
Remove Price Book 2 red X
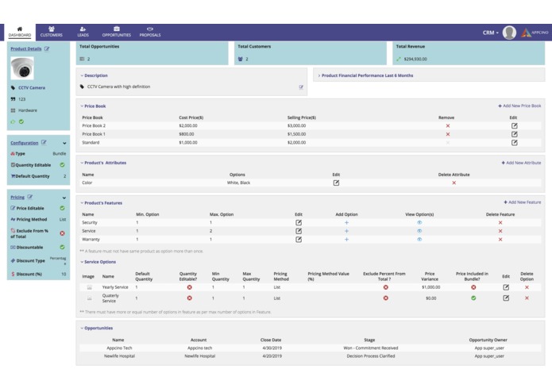pyautogui.click(x=448, y=126)
